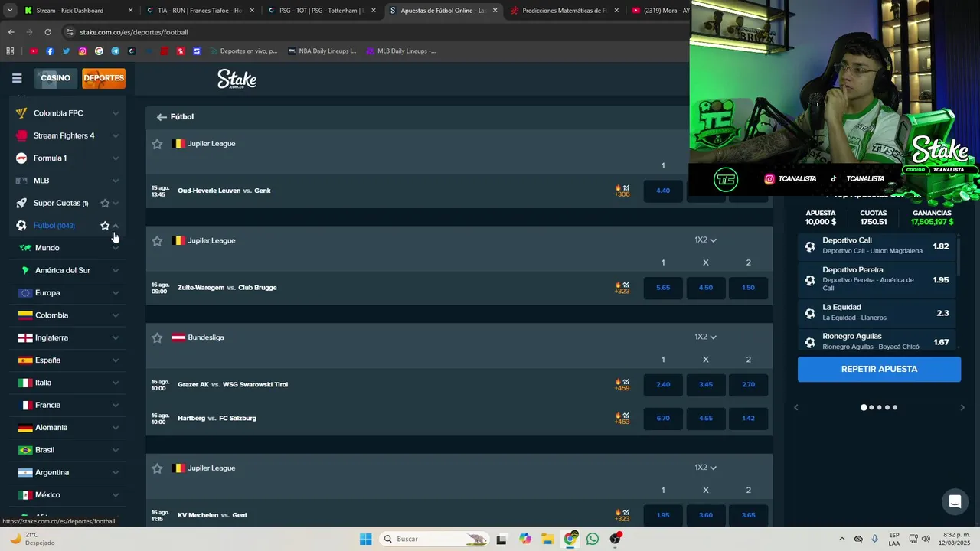The height and width of the screenshot is (551, 980).
Task: Click the address bar URL field
Action: (375, 32)
